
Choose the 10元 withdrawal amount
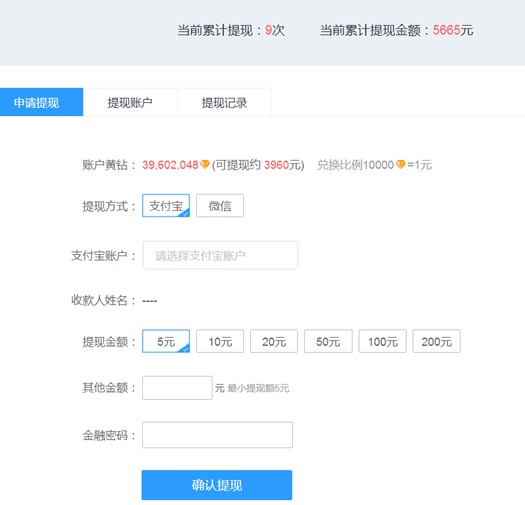tap(220, 341)
